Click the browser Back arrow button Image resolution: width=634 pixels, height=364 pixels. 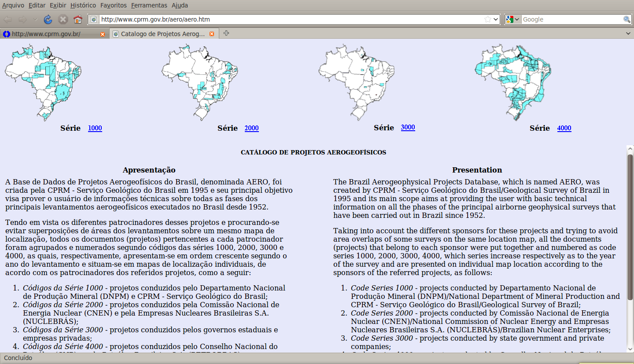coord(8,19)
